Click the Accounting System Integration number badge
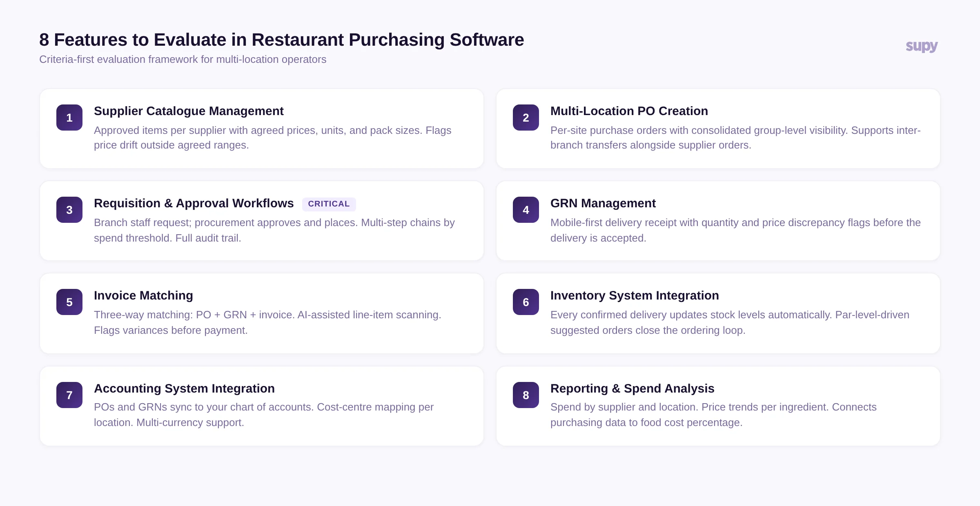Screen dimensions: 980x506 point(69,395)
